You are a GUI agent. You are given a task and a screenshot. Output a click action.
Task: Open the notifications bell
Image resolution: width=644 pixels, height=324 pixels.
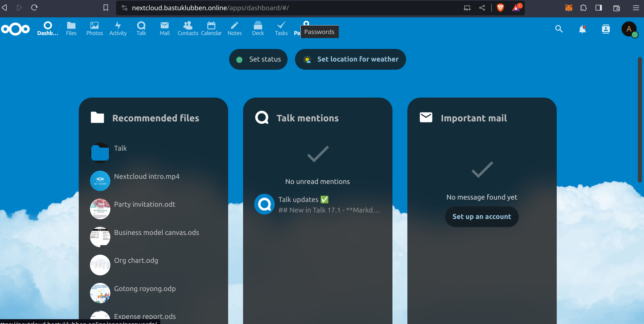tap(582, 29)
